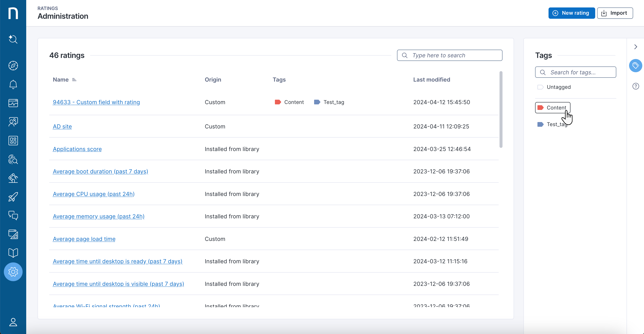
Task: Open the satellite dish icon in sidebar
Action: (x=13, y=178)
